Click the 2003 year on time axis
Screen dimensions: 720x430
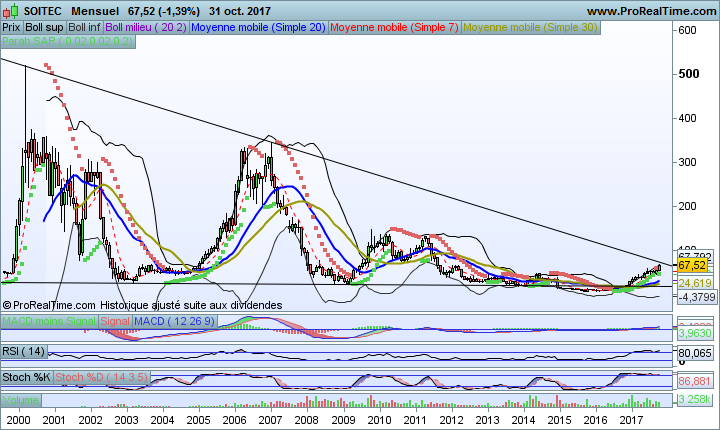[x=126, y=420]
